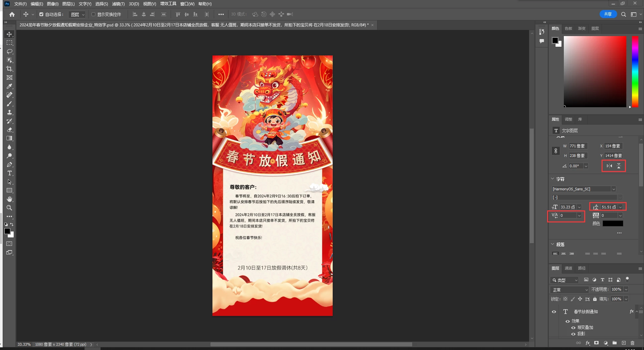Select the Object Selection tool
The image size is (644, 350).
tap(9, 60)
